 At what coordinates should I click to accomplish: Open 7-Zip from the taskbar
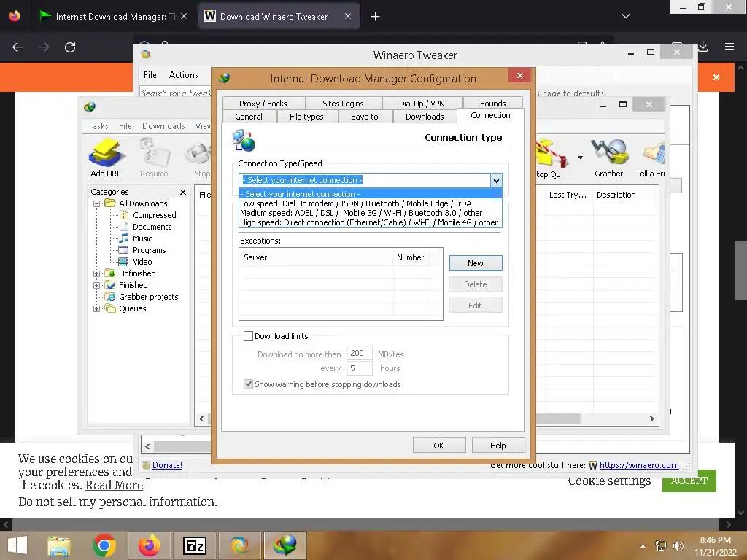click(195, 545)
